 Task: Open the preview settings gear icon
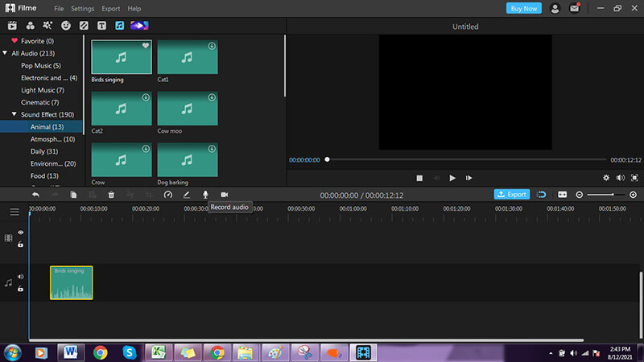click(x=606, y=178)
